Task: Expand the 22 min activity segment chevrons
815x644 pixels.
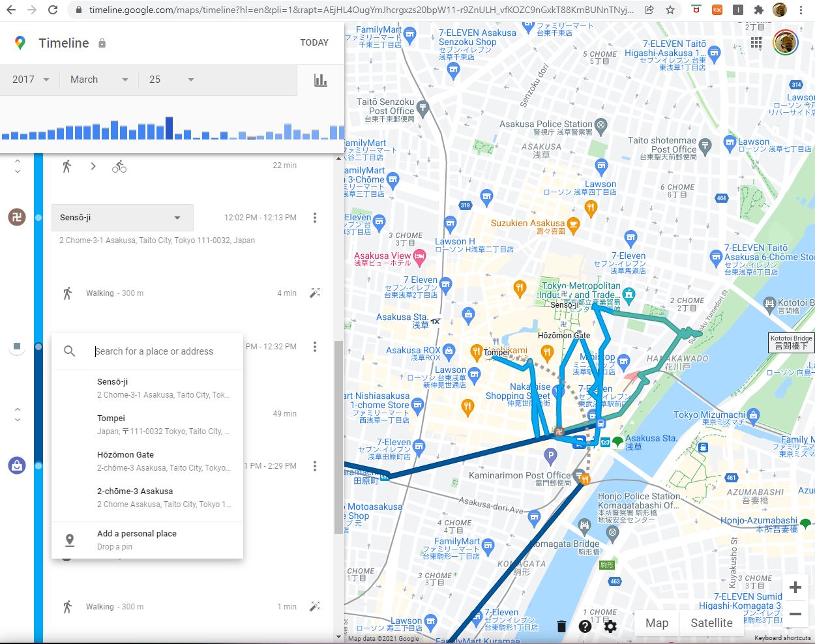Action: click(x=18, y=166)
